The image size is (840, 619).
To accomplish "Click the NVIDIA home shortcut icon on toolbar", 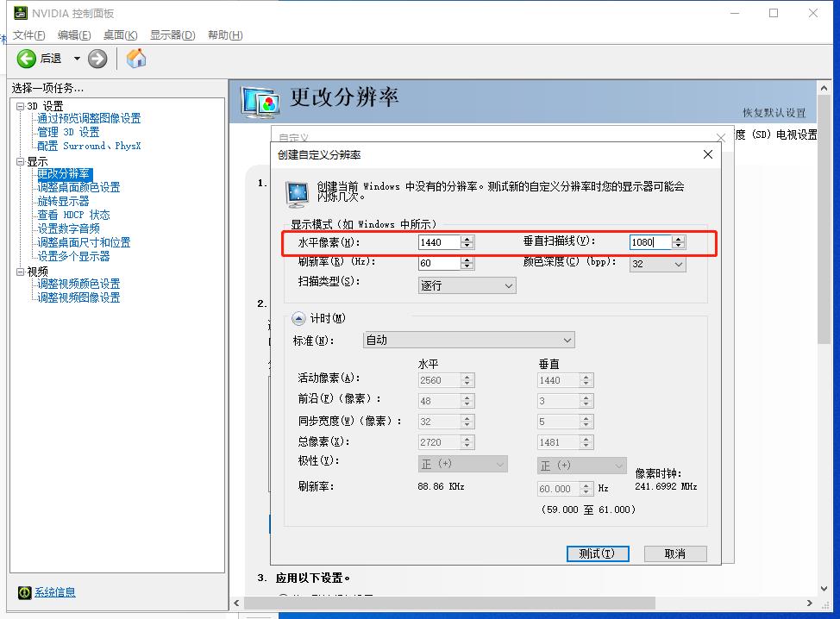I will coord(135,59).
